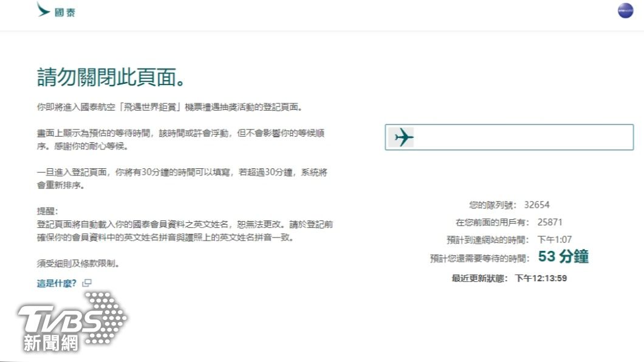Click the estimated arrival time 下午1:07
The height and width of the screenshot is (362, 644).
[555, 240]
